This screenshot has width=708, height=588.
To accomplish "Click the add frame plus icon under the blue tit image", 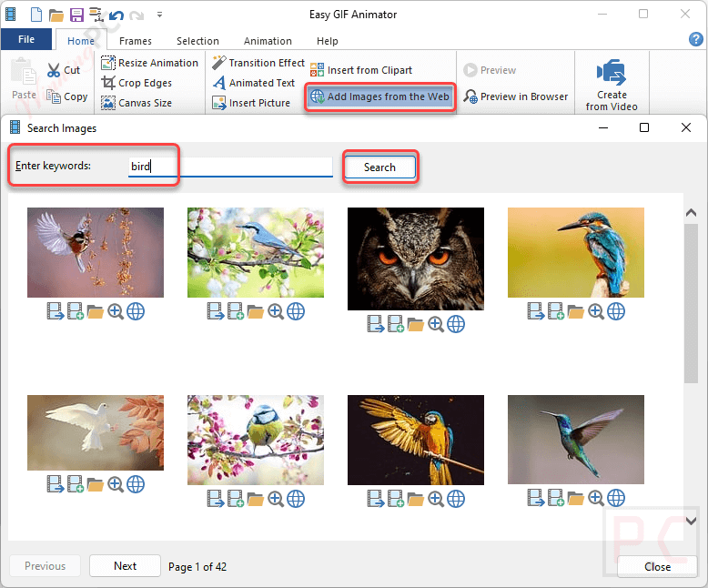I will (236, 499).
